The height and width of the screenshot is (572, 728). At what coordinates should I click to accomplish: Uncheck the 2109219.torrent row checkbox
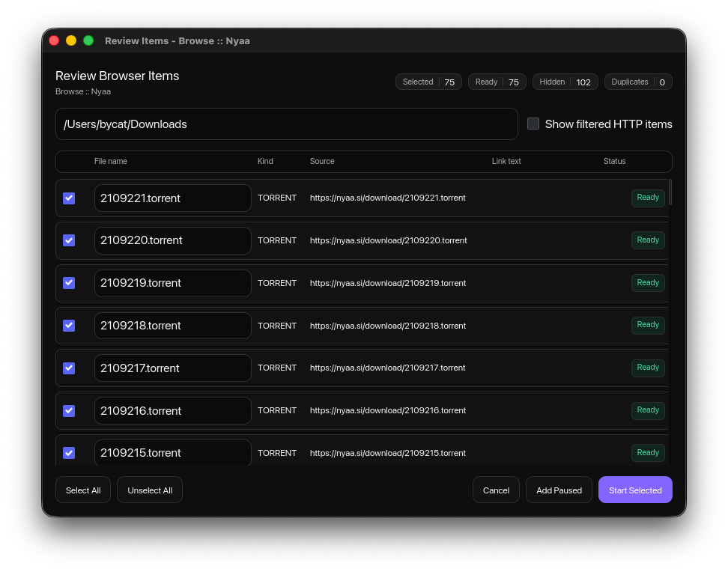[69, 283]
